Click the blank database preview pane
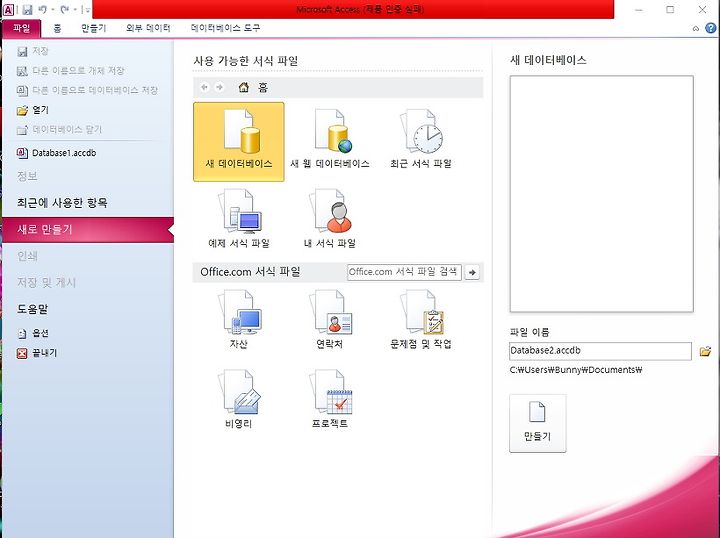Viewport: 720px width, 538px height. [602, 194]
